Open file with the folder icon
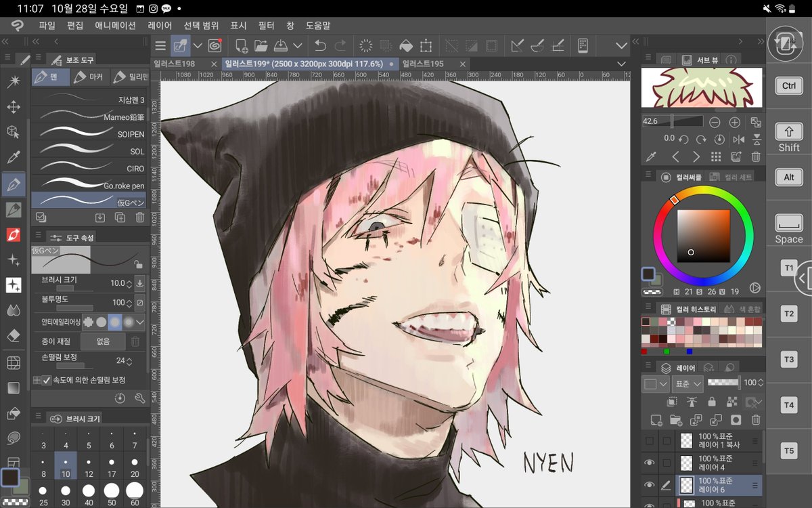The width and height of the screenshot is (812, 508). [261, 46]
